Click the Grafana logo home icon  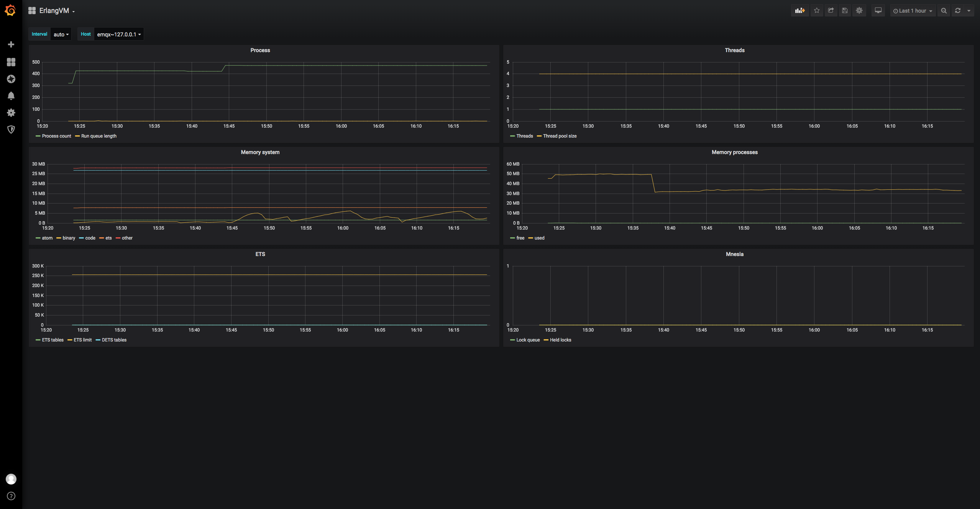pyautogui.click(x=11, y=10)
